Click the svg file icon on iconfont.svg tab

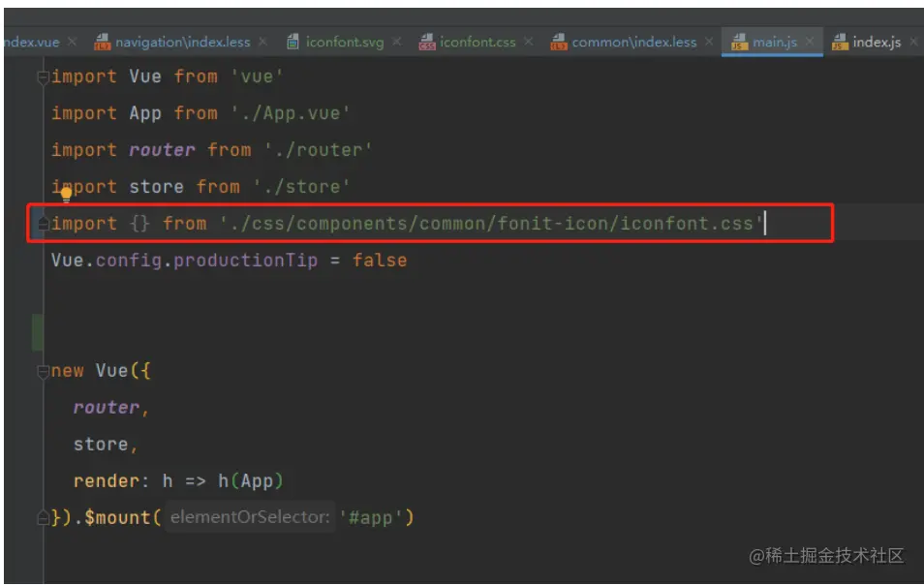(293, 42)
